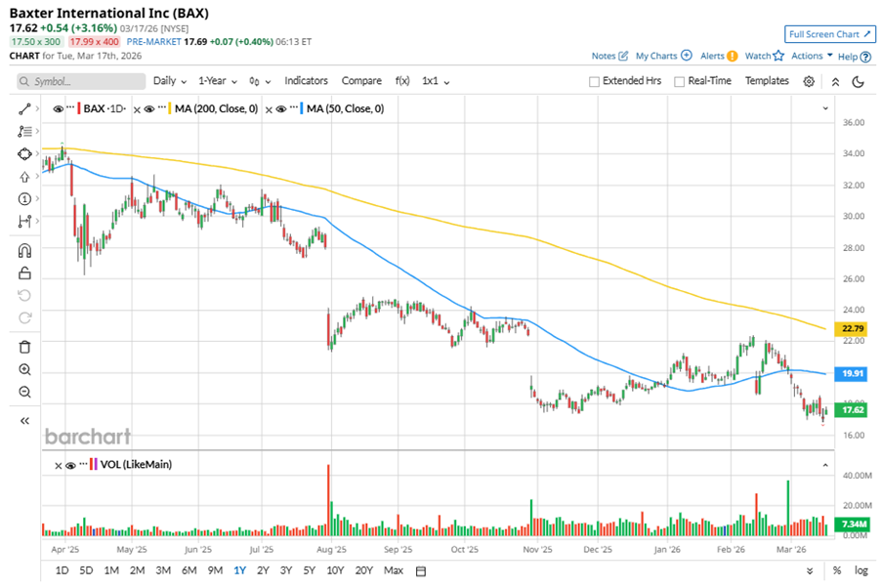
Task: Add to My Charts plus icon
Action: [686, 55]
